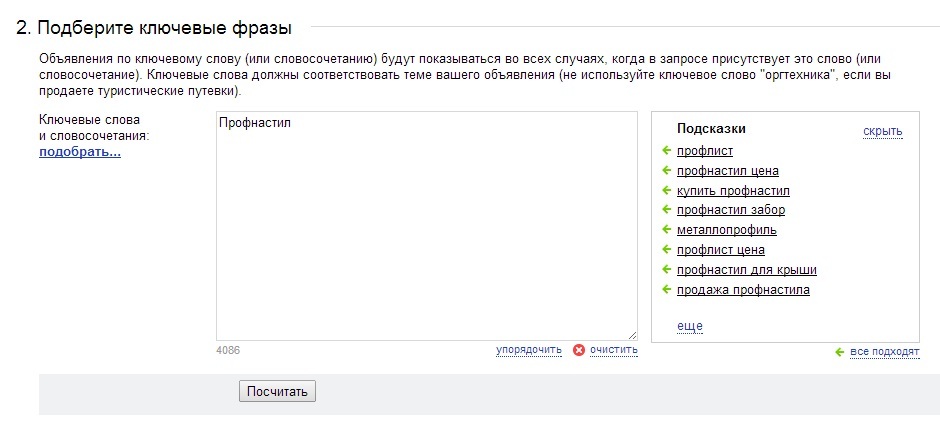The height and width of the screenshot is (423, 940).
Task: Click inside the keywords text area
Action: [427, 226]
